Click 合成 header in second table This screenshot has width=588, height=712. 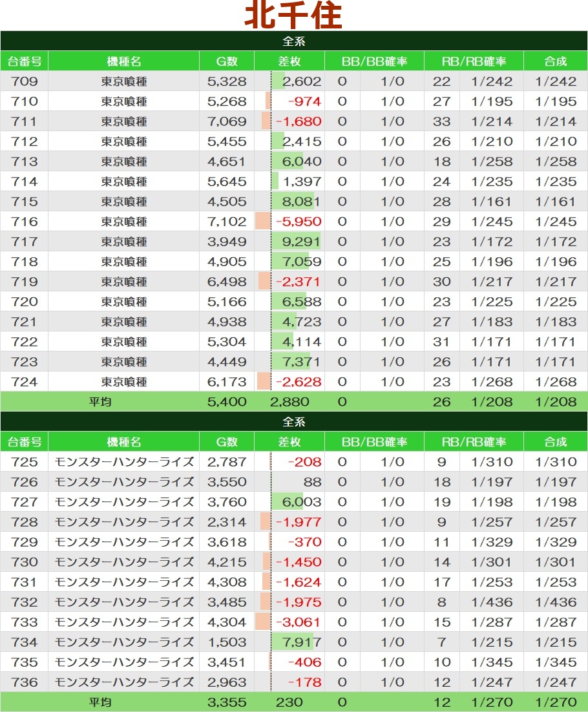point(556,442)
